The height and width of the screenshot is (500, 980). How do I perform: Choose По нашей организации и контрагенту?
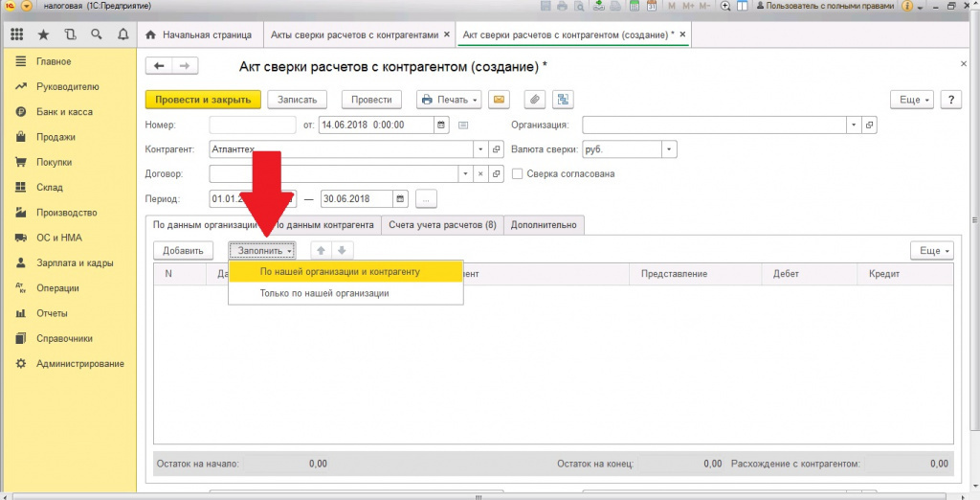[345, 272]
